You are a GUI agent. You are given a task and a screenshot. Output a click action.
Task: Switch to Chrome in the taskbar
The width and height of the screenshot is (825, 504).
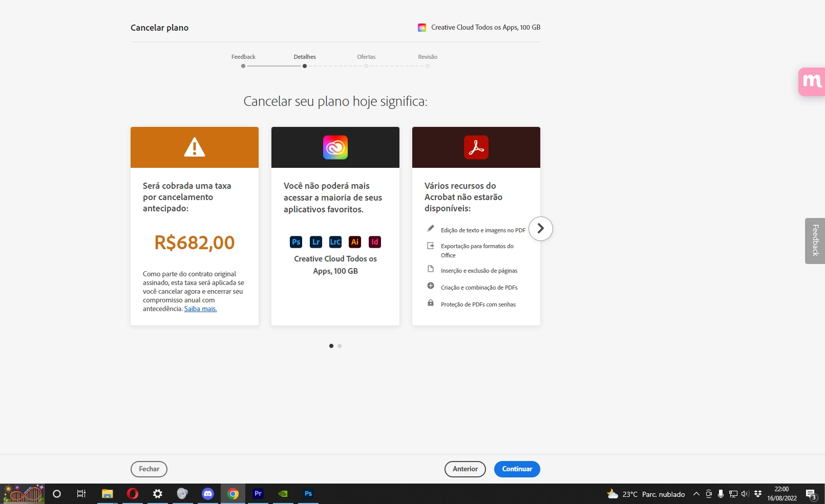tap(233, 494)
